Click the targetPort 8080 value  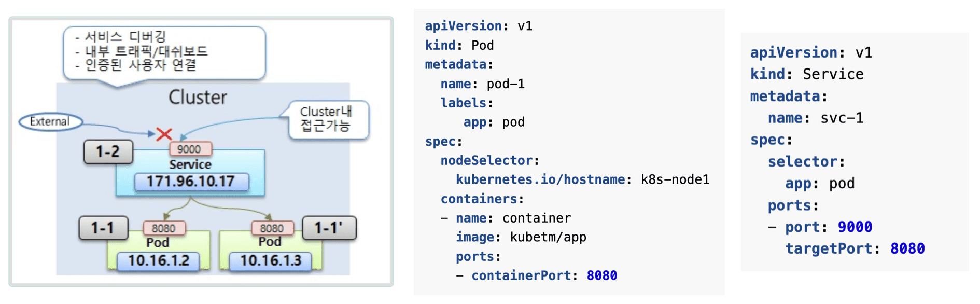[x=907, y=248]
